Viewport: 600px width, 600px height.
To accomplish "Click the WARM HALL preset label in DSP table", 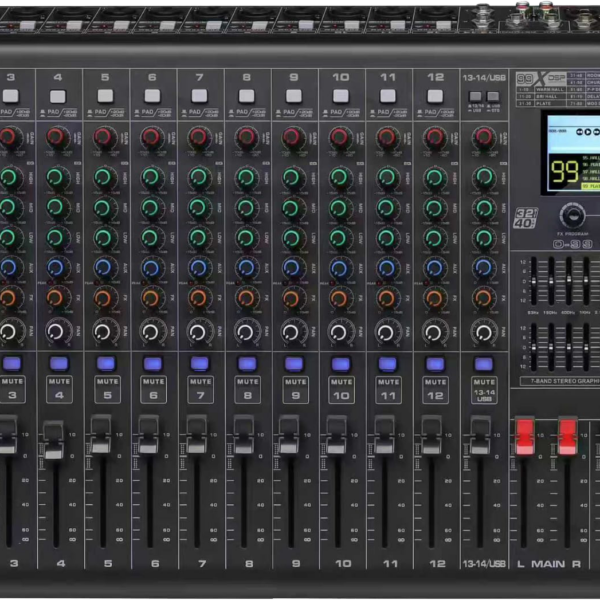I will [x=549, y=89].
